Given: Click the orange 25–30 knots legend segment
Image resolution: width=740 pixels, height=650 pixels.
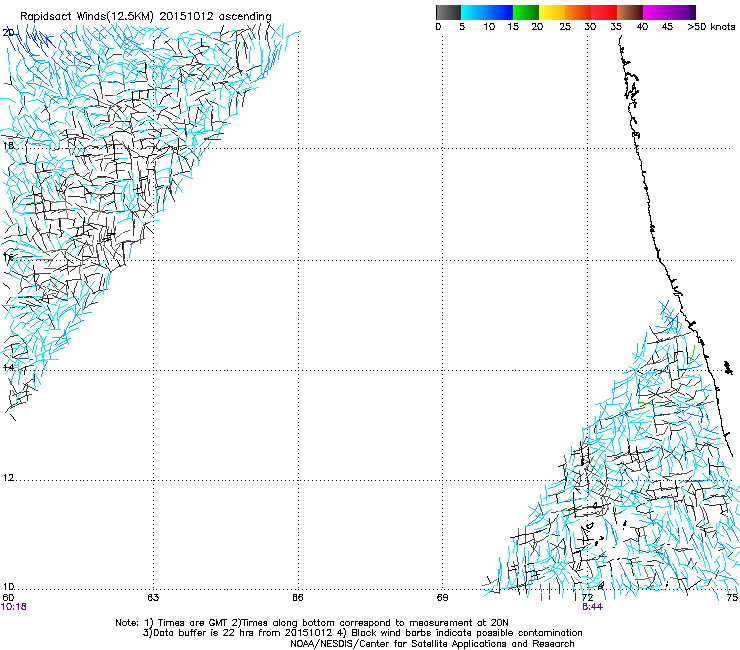Looking at the screenshot, I should tap(578, 12).
